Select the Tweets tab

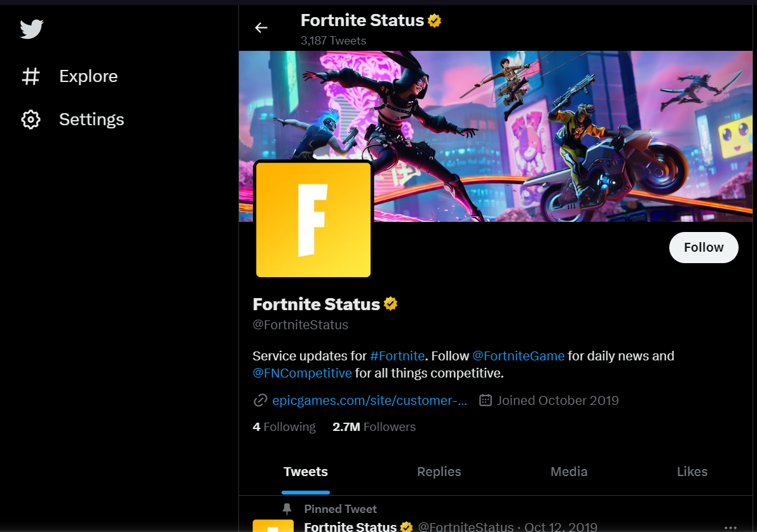(x=305, y=472)
